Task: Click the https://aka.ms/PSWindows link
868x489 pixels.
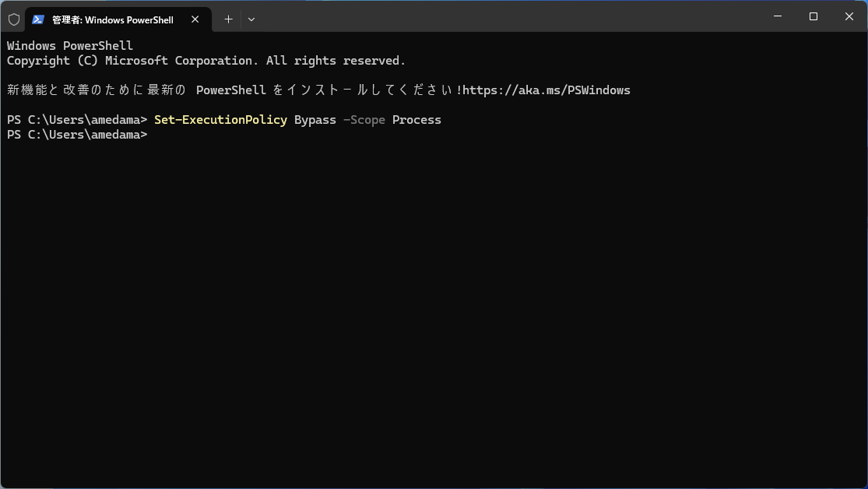Action: click(546, 90)
